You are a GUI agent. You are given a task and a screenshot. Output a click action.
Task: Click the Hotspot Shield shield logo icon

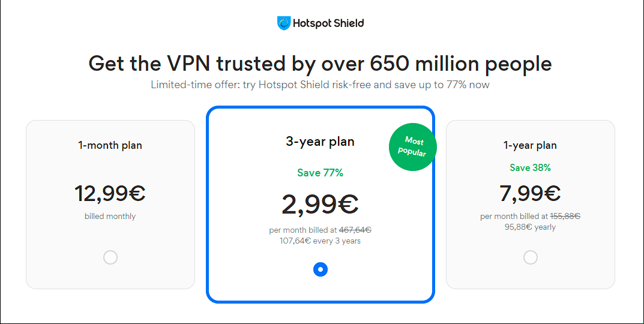tap(284, 23)
